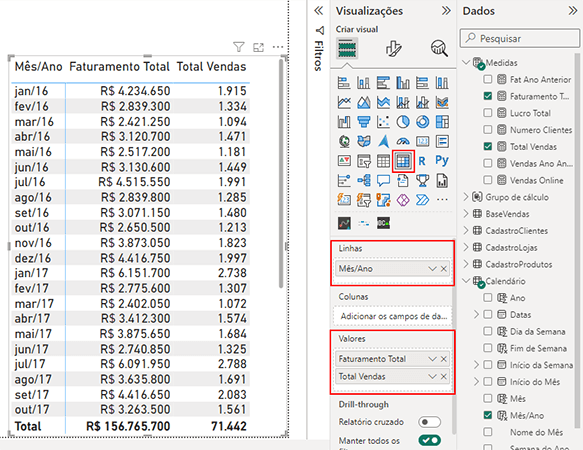Select the Matrix visual icon

pyautogui.click(x=403, y=161)
